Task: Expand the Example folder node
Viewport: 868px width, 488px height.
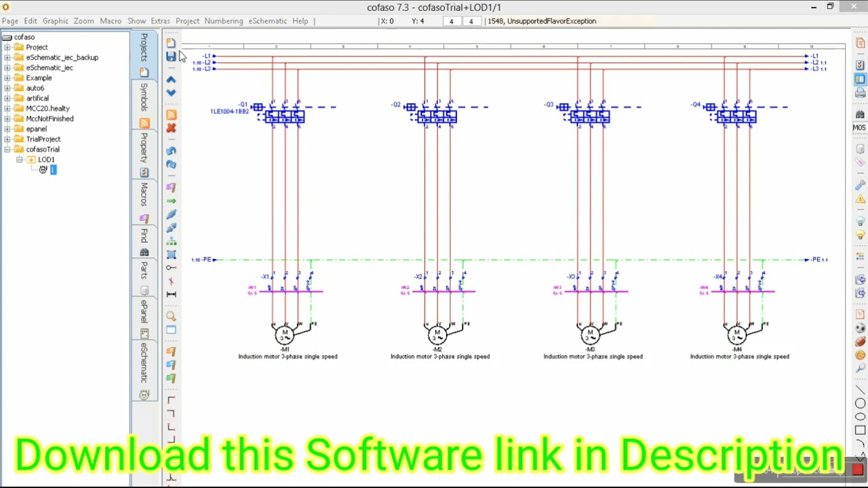Action: [x=7, y=78]
